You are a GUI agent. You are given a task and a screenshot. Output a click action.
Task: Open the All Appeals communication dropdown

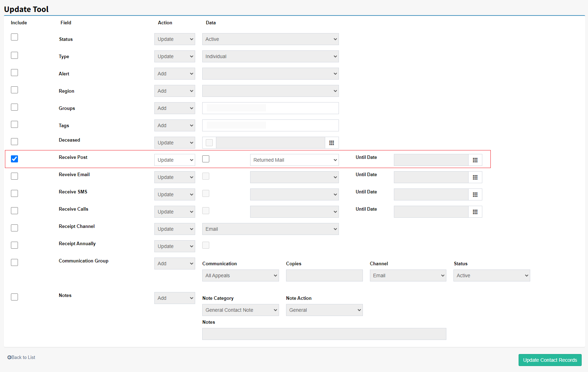click(241, 275)
